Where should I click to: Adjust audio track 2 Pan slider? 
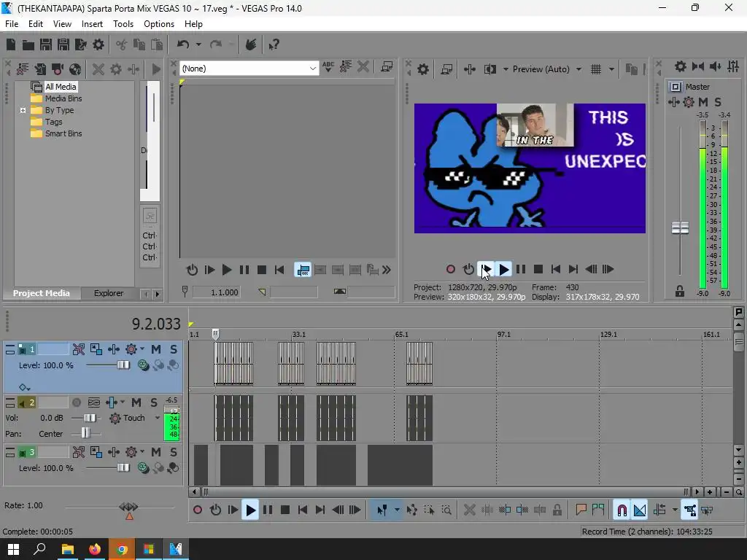pos(85,433)
